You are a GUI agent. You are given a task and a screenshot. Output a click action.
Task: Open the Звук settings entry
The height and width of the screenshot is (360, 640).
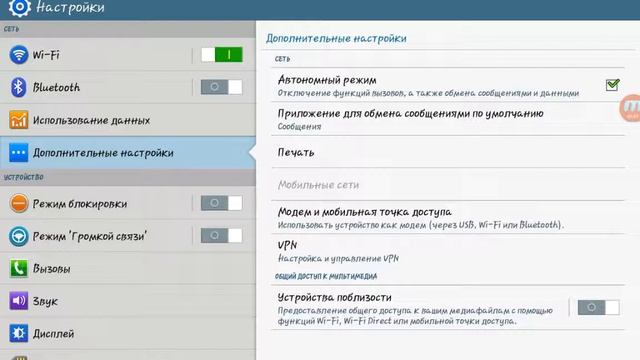(128, 301)
